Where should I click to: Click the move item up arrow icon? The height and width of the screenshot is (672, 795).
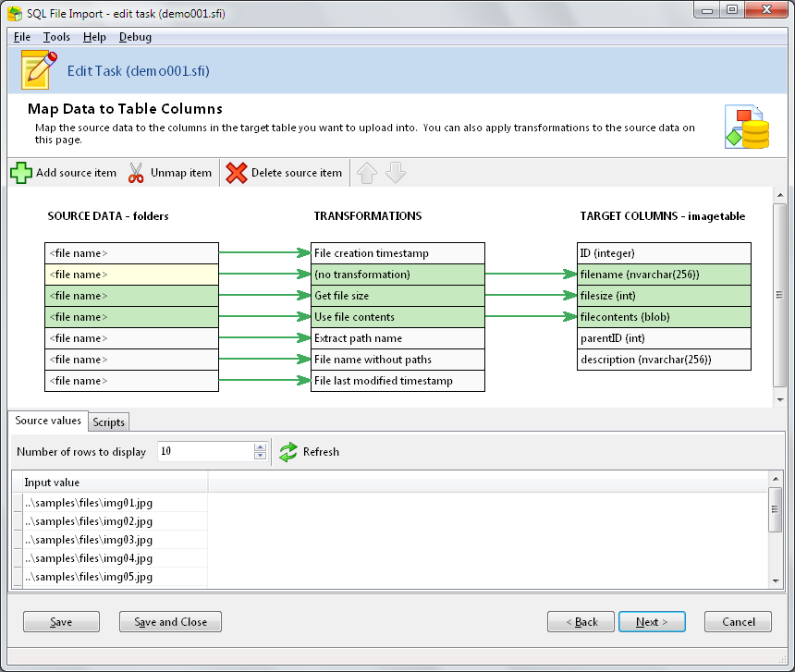tap(366, 172)
